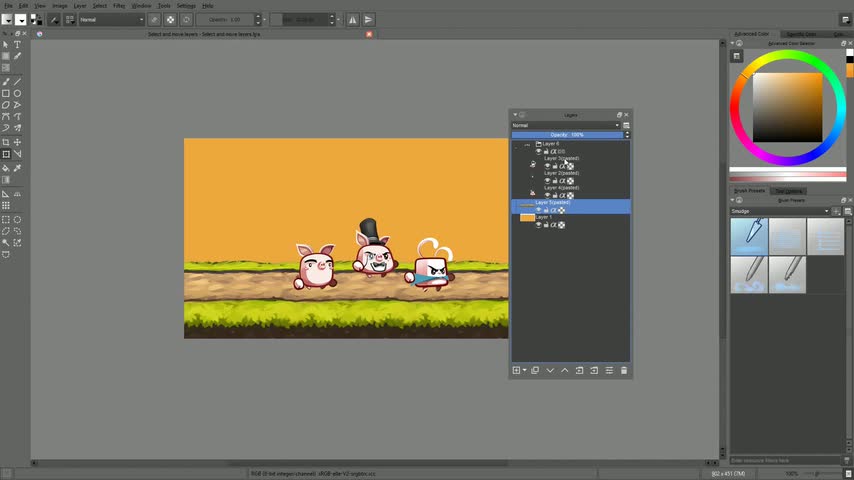854x480 pixels.
Task: Select Layer 1 orange thumbnail row
Action: click(x=571, y=221)
